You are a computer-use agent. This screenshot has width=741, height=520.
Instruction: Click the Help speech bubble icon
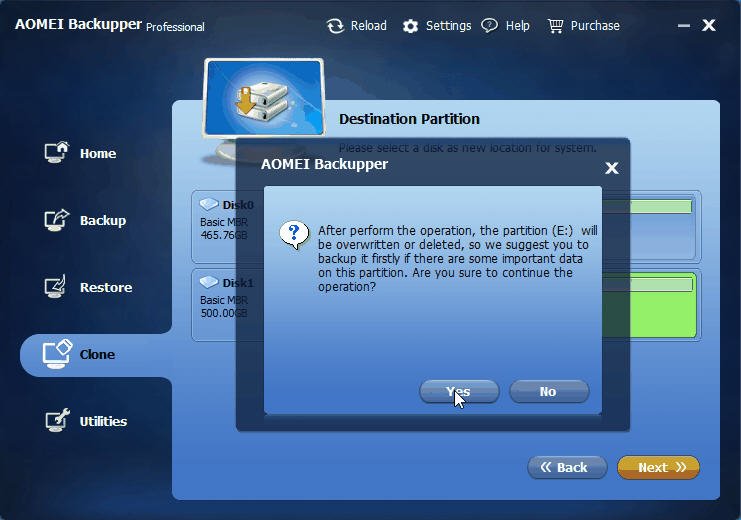coord(489,26)
